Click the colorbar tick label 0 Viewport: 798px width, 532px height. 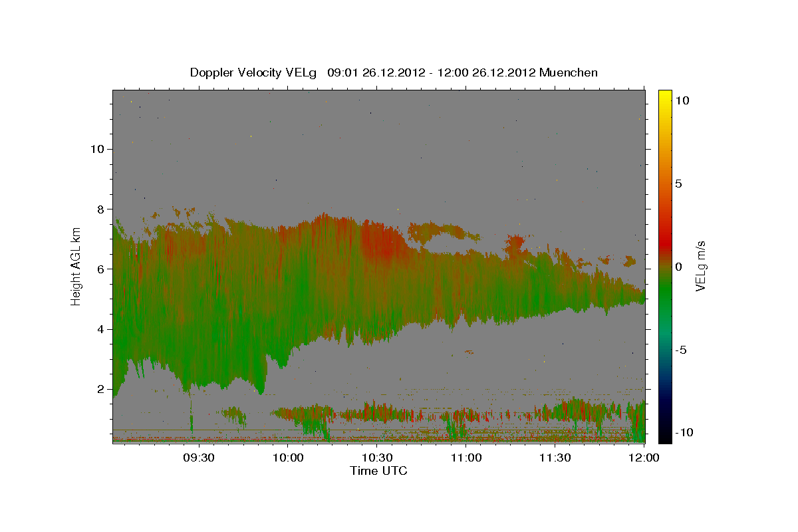tap(678, 267)
